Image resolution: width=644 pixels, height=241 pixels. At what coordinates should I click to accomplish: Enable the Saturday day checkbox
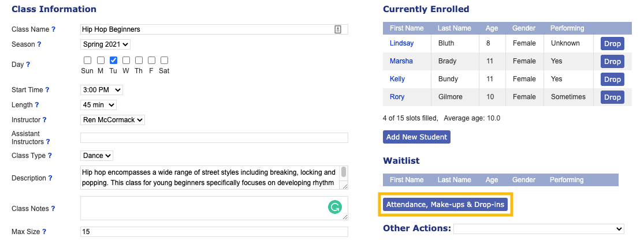point(164,60)
